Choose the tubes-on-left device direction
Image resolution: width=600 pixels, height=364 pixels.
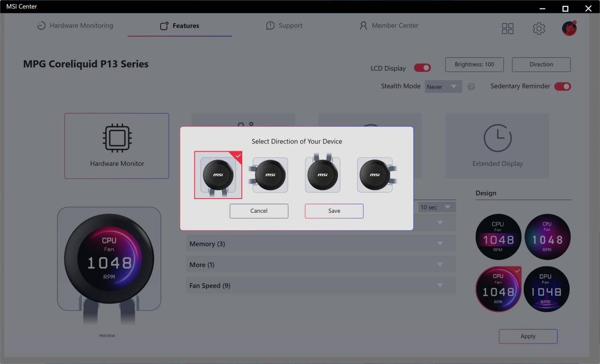pos(270,175)
